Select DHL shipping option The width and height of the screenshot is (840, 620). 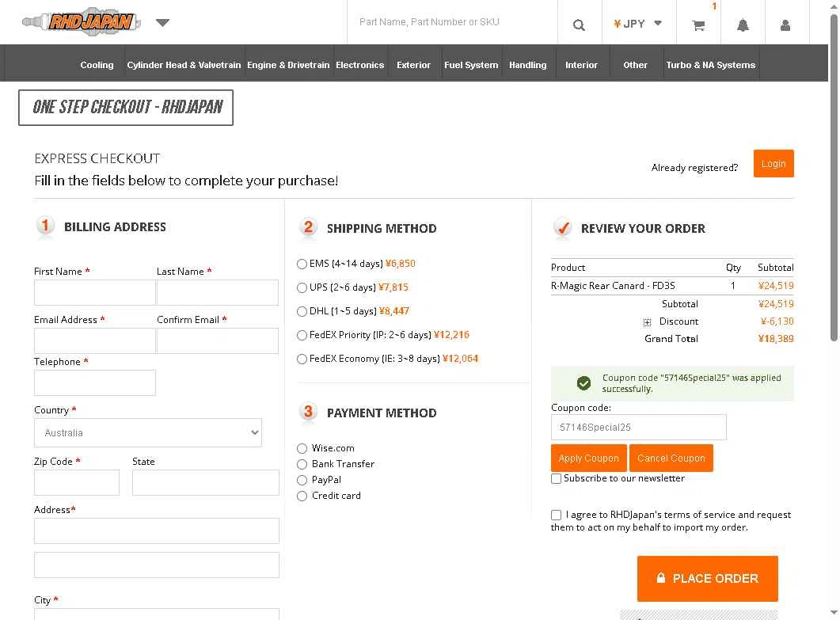(x=302, y=311)
